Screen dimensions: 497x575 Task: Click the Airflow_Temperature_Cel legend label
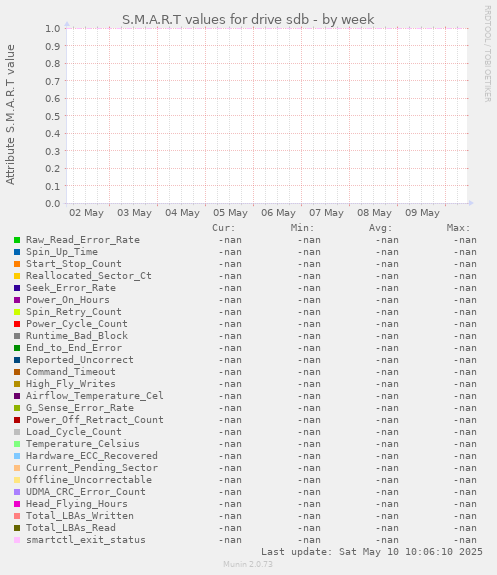95,396
